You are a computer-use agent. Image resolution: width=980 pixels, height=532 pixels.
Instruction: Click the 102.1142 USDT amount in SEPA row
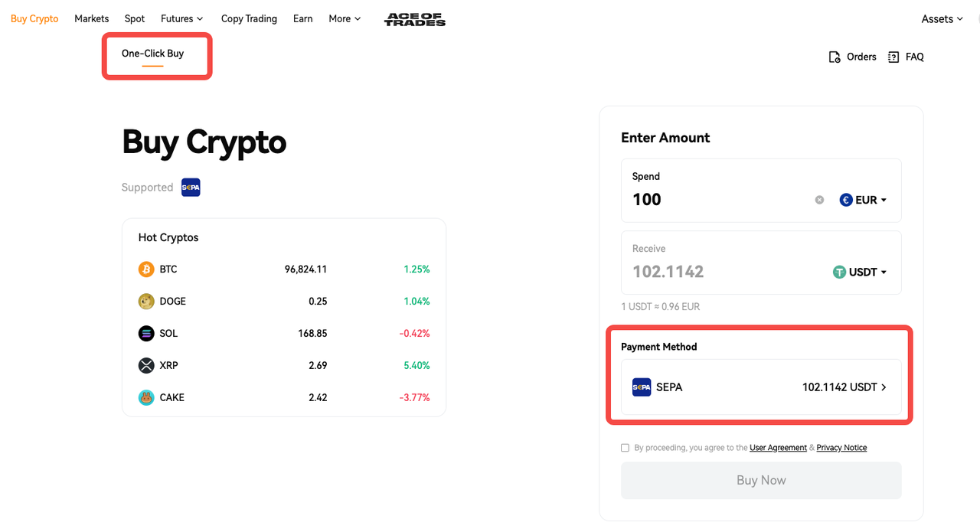pos(839,387)
